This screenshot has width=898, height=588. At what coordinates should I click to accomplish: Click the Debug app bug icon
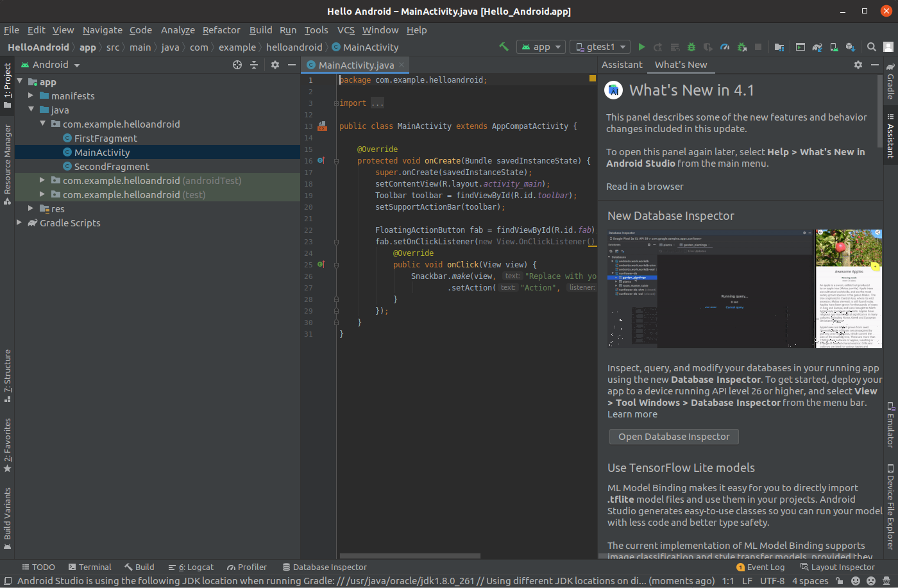point(691,47)
